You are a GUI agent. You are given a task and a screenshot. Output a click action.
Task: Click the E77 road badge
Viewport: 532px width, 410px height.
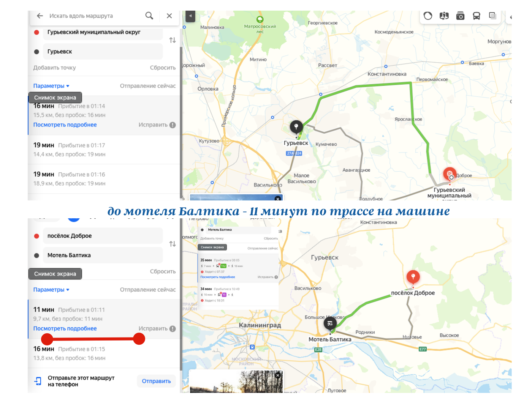click(x=423, y=349)
